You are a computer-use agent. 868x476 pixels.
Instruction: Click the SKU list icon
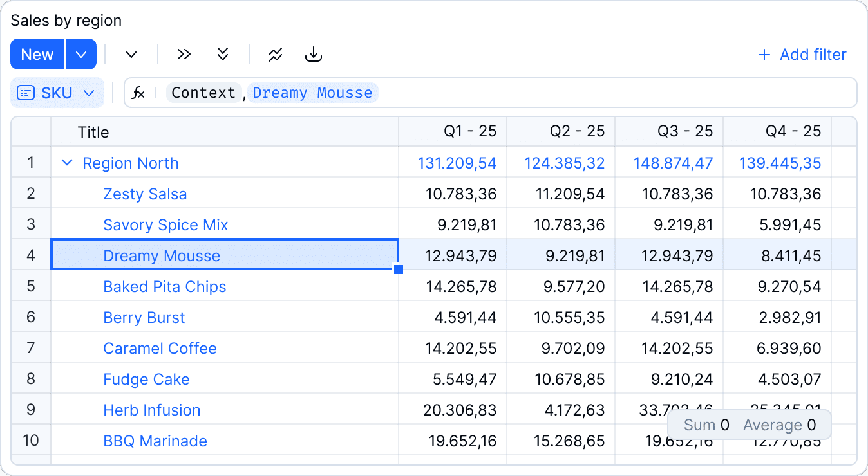click(26, 93)
